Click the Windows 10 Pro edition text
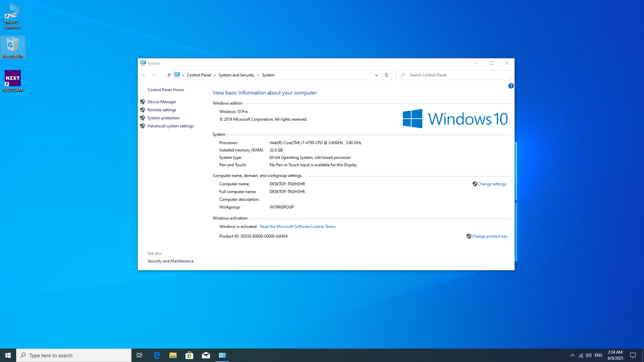The width and height of the screenshot is (644, 362). 233,112
